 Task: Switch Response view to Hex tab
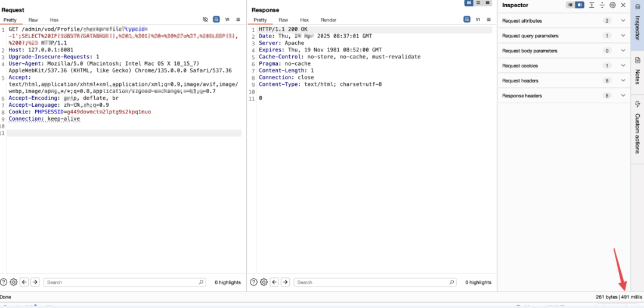[x=304, y=20]
